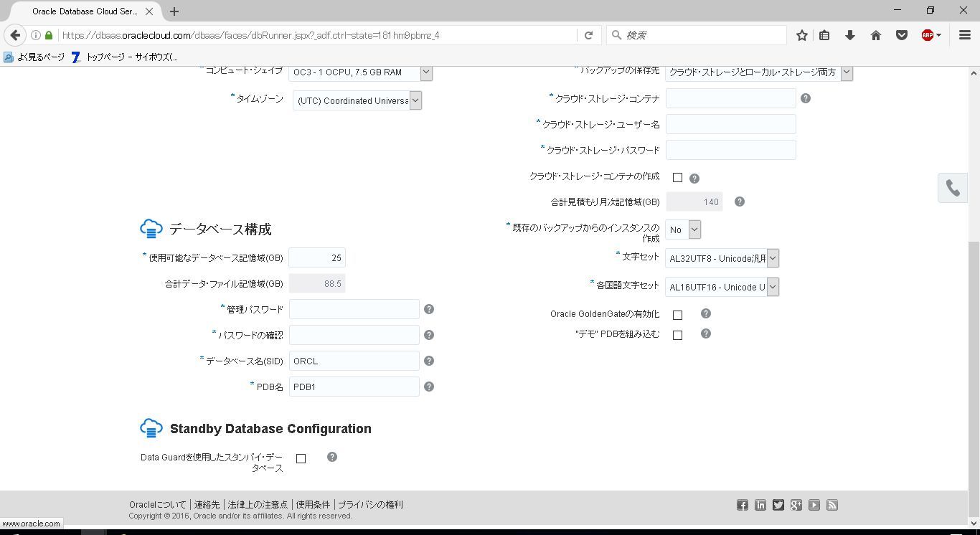Enable the Oracle GoldenGate checkbox
Image resolution: width=980 pixels, height=535 pixels.
677,315
